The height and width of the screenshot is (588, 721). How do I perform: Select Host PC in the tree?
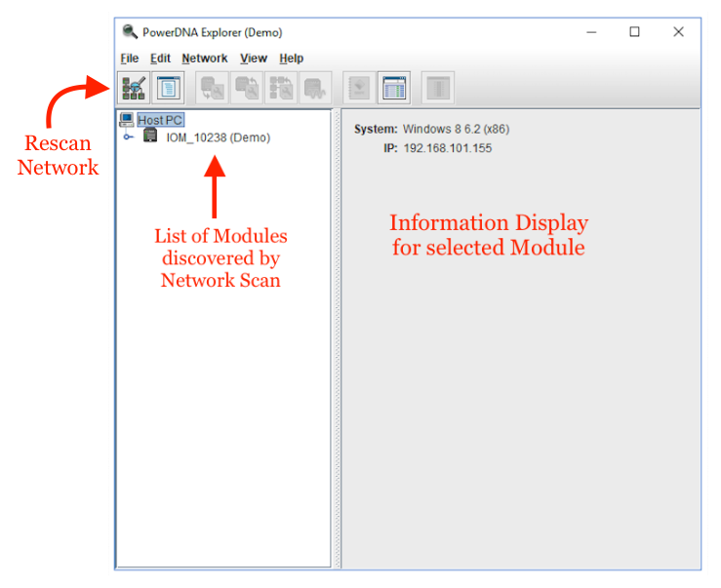pos(160,120)
